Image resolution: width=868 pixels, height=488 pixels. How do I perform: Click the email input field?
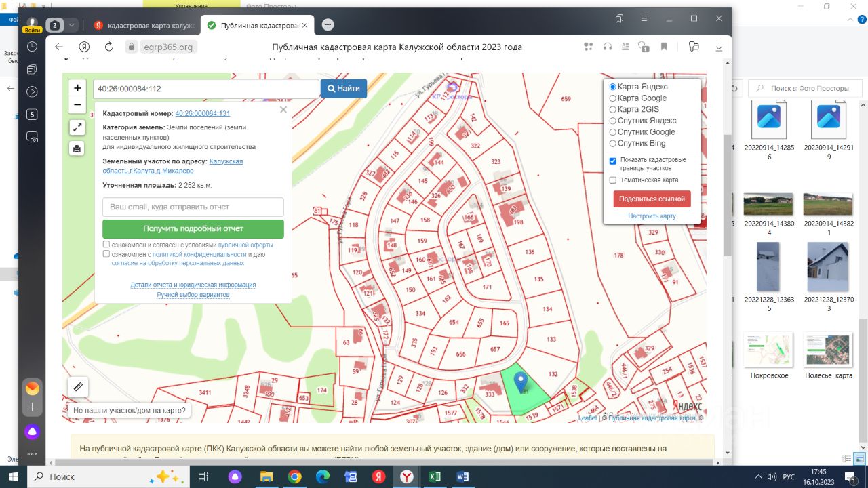tap(193, 207)
